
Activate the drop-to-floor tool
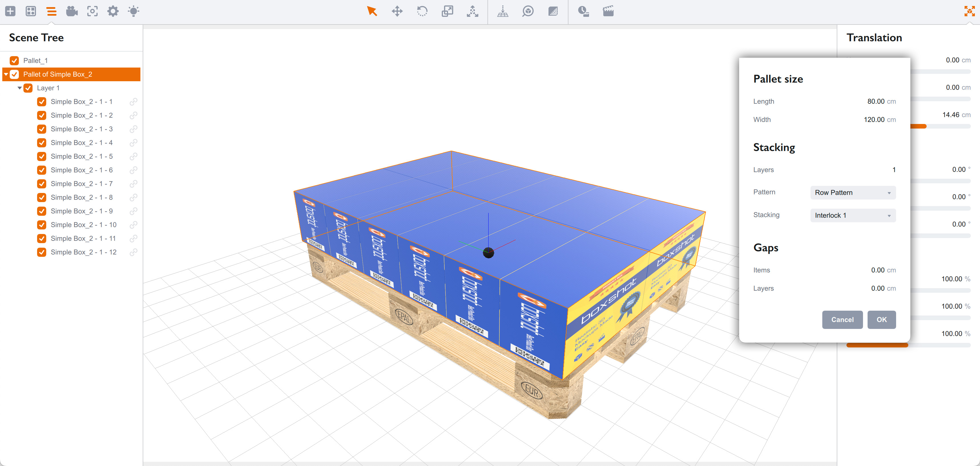(503, 12)
